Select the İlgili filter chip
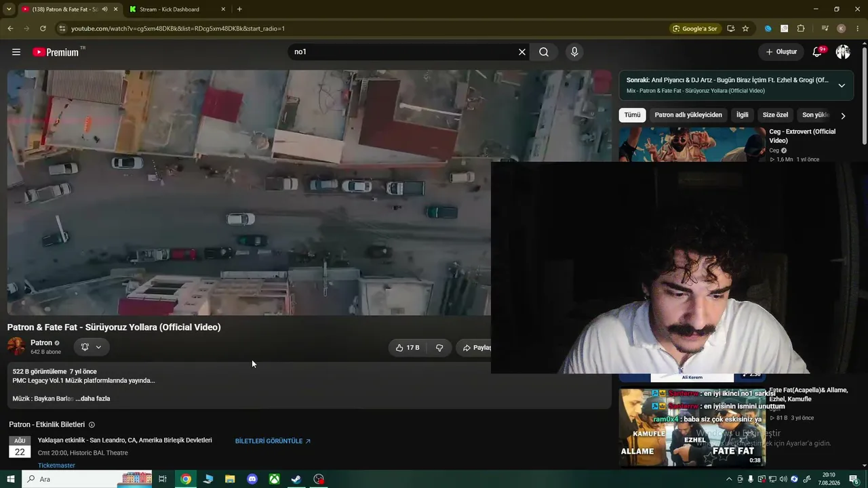Image resolution: width=868 pixels, height=488 pixels. (x=743, y=115)
